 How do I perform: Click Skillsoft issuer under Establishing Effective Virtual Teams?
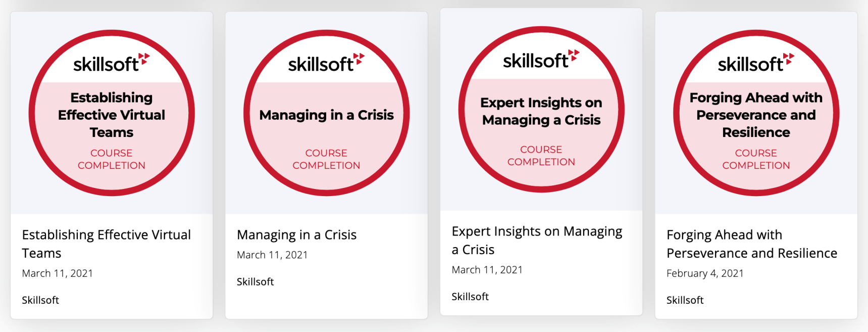pyautogui.click(x=40, y=300)
